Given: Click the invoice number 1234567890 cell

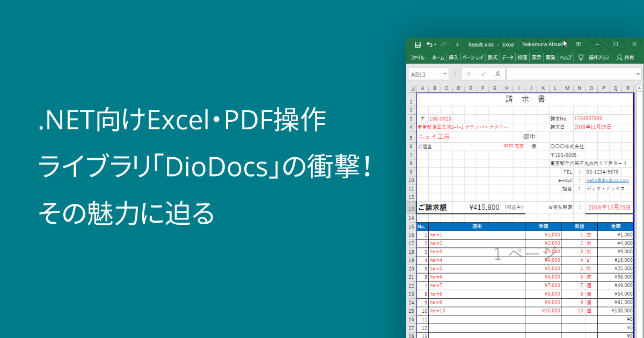Looking at the screenshot, I should click(x=588, y=118).
